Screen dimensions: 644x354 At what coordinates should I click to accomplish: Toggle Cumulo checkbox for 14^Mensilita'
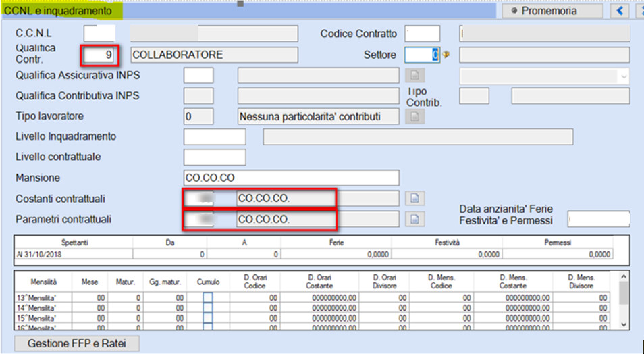(208, 307)
